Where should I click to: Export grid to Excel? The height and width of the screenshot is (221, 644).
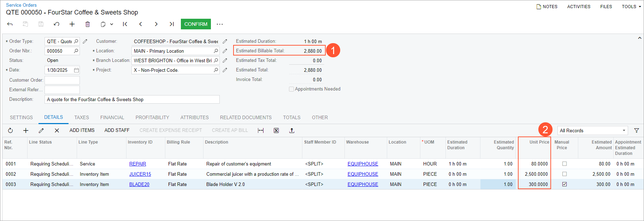pos(276,130)
